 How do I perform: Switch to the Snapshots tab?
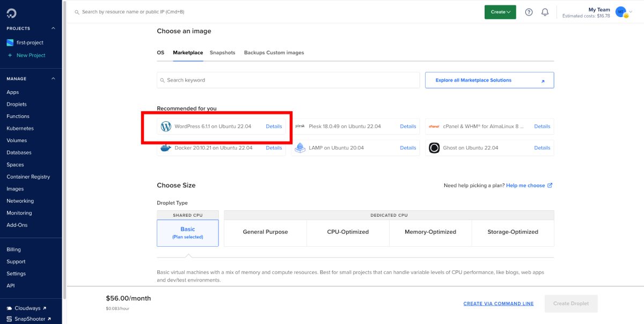(222, 53)
